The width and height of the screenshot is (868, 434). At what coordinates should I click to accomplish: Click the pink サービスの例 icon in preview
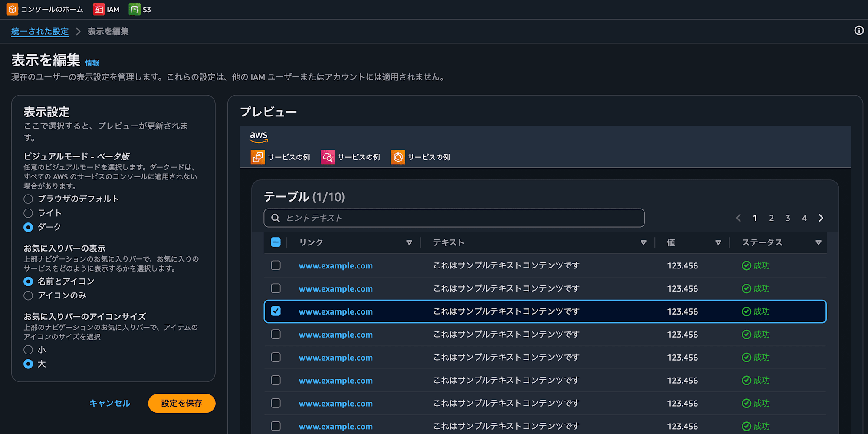328,157
